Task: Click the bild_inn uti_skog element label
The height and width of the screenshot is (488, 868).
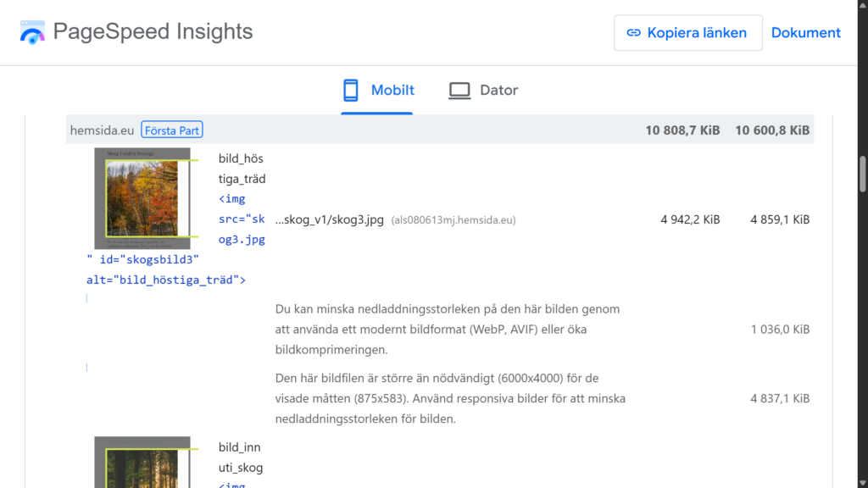Action: coord(240,457)
